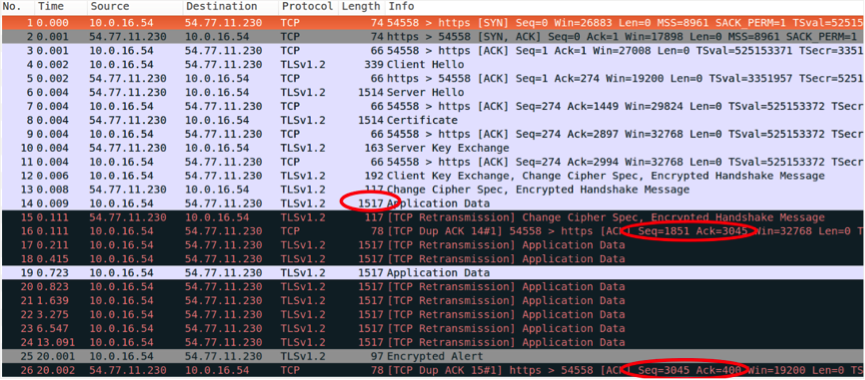Click the Info column header

[624, 7]
